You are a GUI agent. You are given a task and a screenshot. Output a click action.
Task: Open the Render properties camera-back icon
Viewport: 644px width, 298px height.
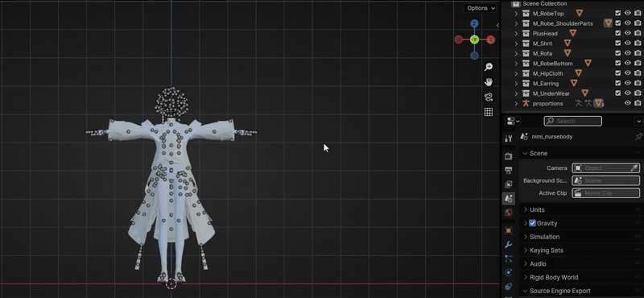(509, 156)
